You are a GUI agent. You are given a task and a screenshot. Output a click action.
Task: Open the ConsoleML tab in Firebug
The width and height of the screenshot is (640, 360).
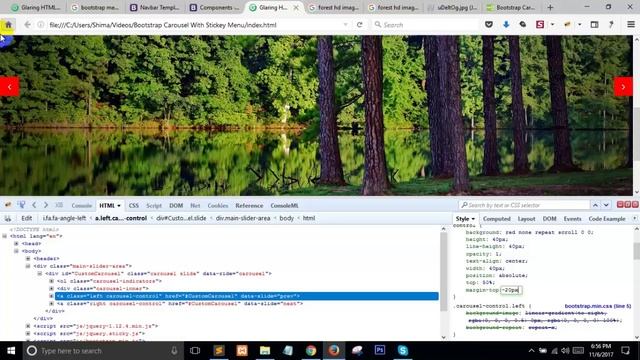pyautogui.click(x=284, y=205)
